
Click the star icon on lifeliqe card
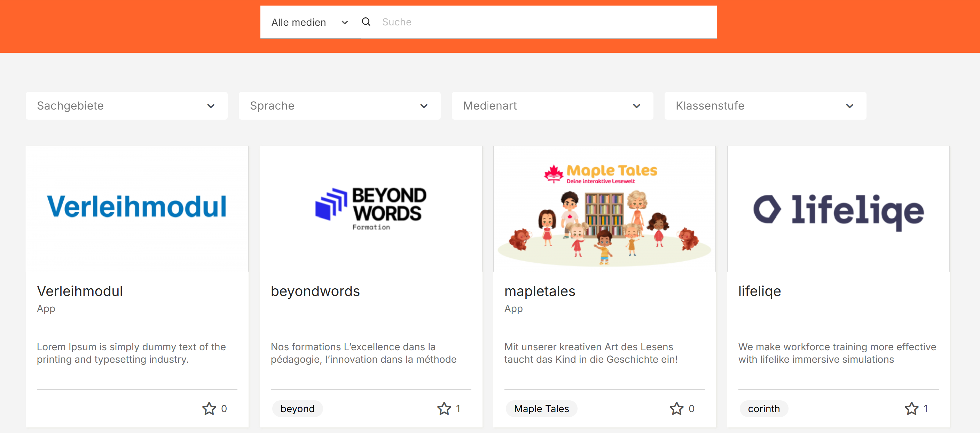[911, 408]
